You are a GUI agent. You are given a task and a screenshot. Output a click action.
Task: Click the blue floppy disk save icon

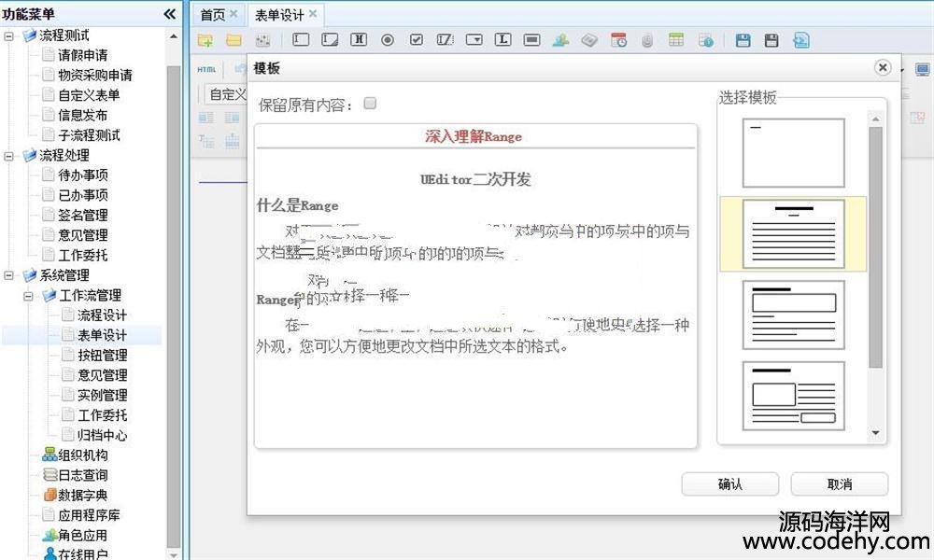coord(743,40)
